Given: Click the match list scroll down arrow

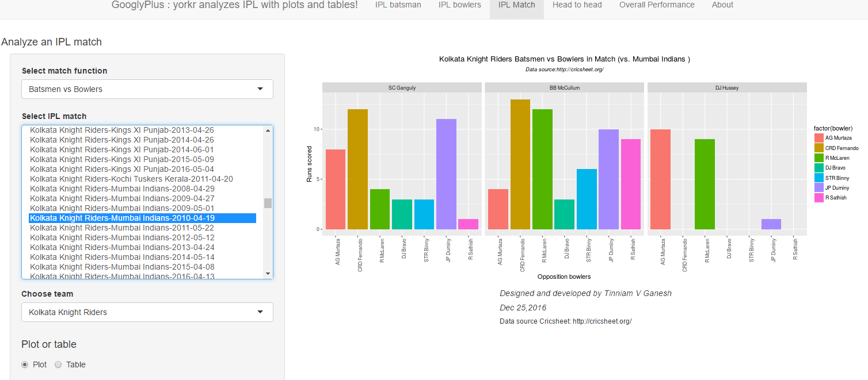Looking at the screenshot, I should (x=268, y=274).
